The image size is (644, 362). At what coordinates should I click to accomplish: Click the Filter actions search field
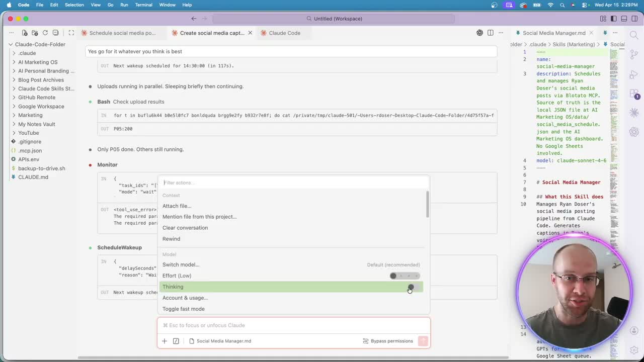(x=294, y=183)
